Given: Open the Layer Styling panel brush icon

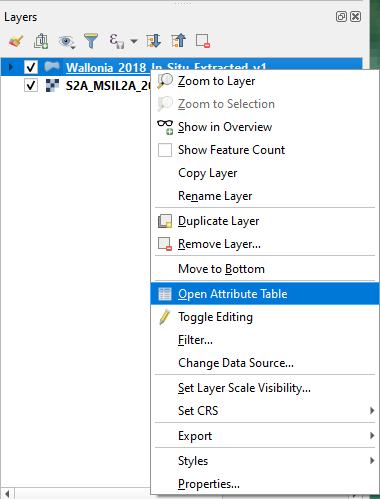Looking at the screenshot, I should [16, 41].
